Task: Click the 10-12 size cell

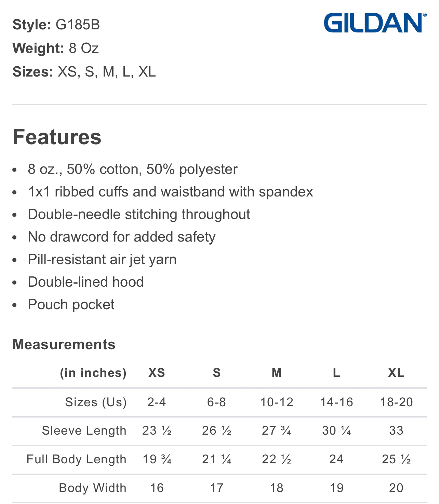Action: (x=277, y=402)
